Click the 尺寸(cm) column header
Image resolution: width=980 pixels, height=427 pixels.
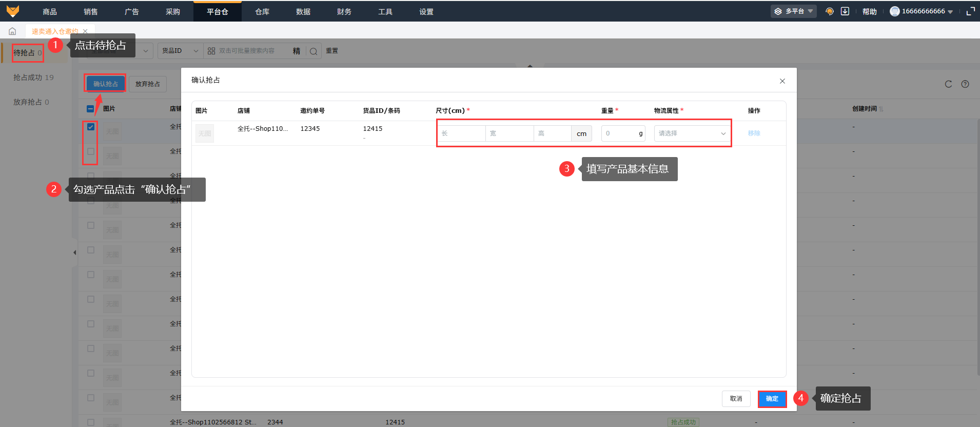coord(450,111)
